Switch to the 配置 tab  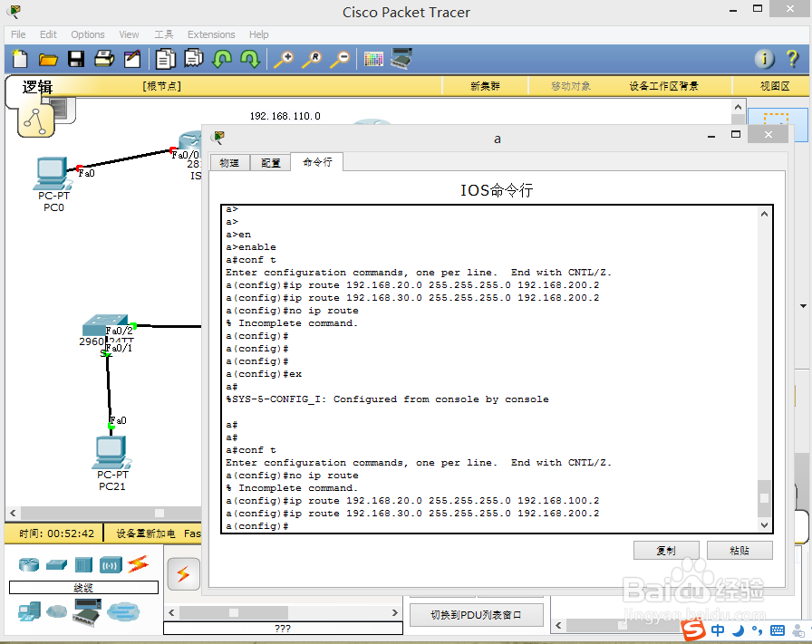270,162
